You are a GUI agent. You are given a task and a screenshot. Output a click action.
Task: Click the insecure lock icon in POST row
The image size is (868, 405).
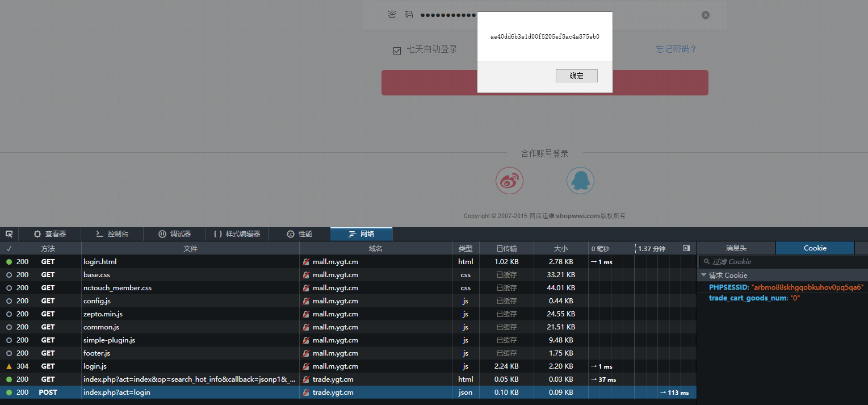point(306,393)
